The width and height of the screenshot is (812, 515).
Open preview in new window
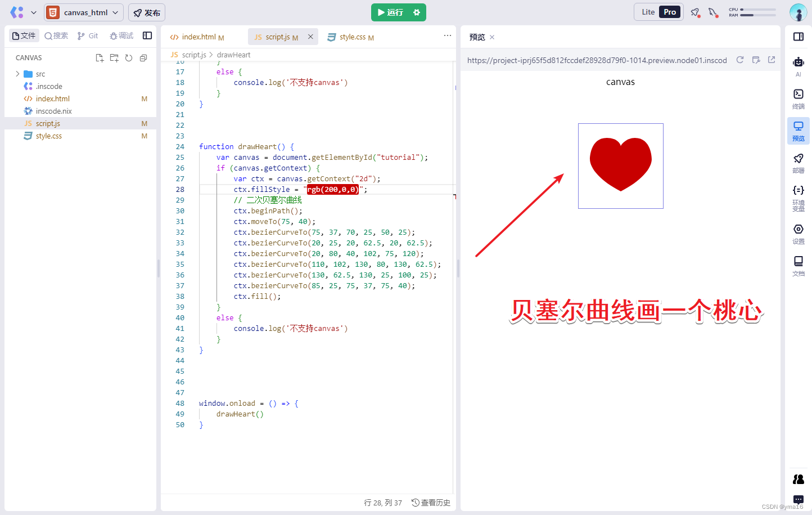click(772, 60)
